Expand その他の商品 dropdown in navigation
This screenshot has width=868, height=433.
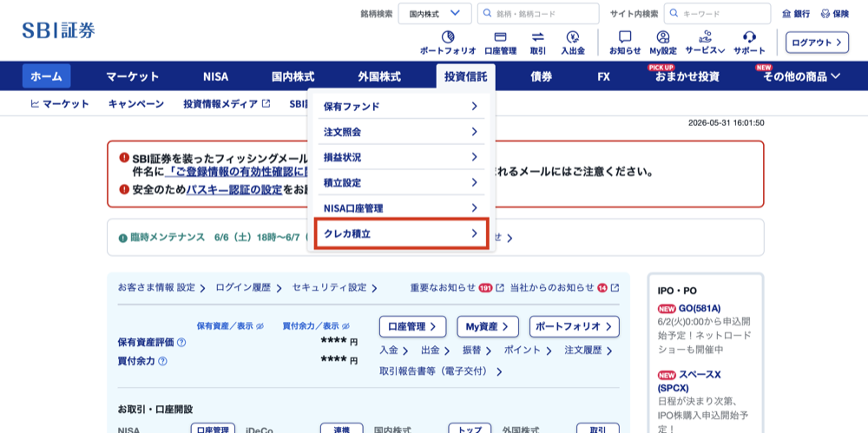click(x=801, y=76)
